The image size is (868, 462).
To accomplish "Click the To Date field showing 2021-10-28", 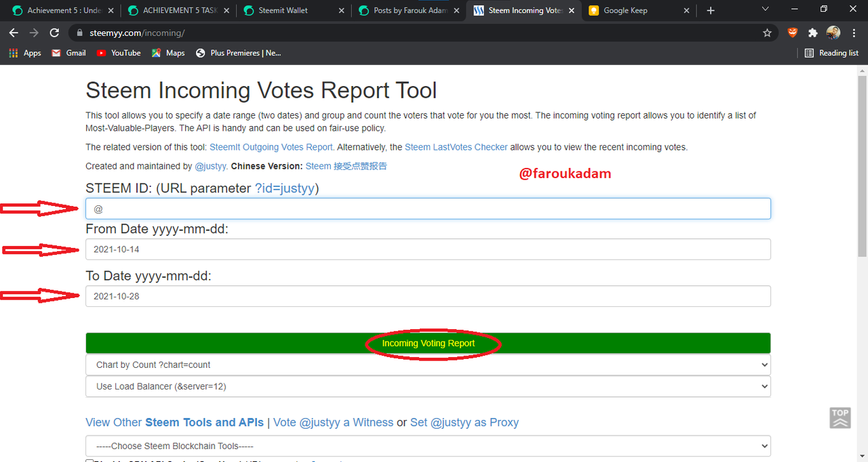I will point(428,296).
